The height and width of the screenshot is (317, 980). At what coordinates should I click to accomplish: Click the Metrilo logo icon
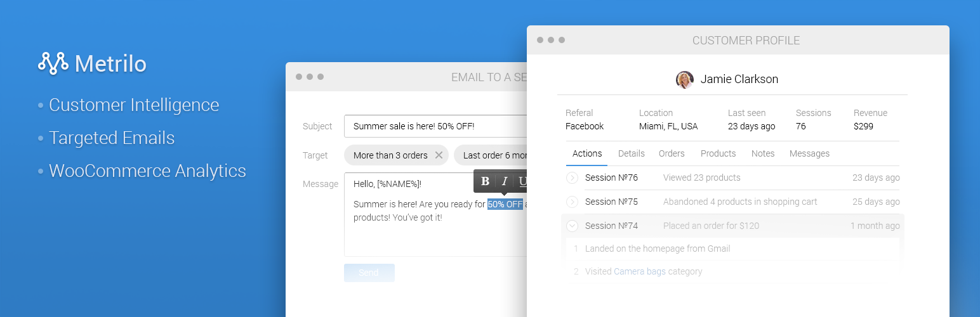point(53,63)
